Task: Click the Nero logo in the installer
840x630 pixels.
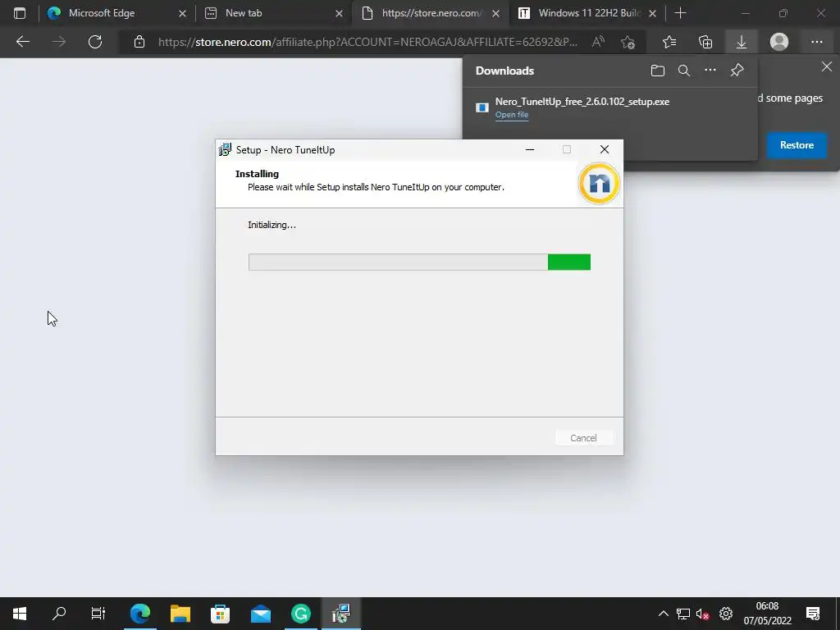Action: (x=599, y=184)
